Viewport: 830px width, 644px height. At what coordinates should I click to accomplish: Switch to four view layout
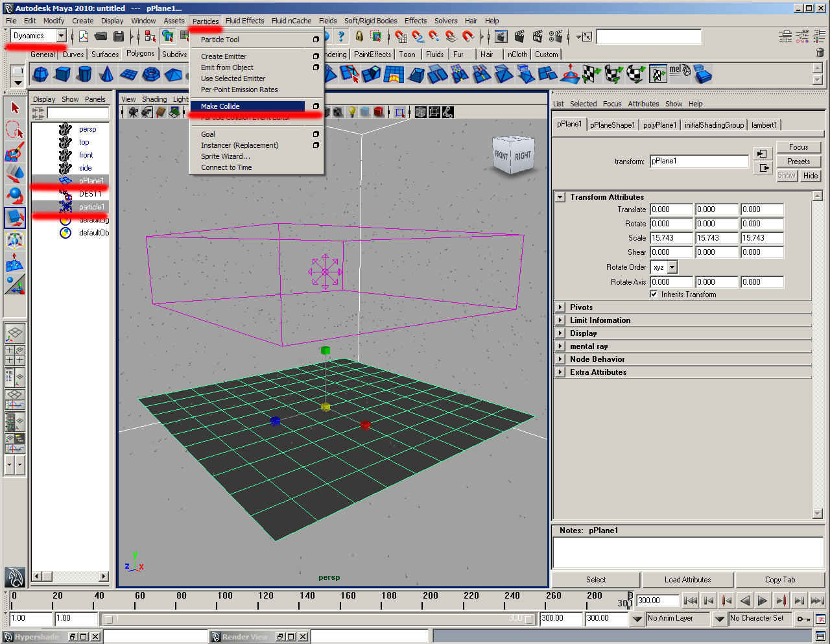[14, 355]
